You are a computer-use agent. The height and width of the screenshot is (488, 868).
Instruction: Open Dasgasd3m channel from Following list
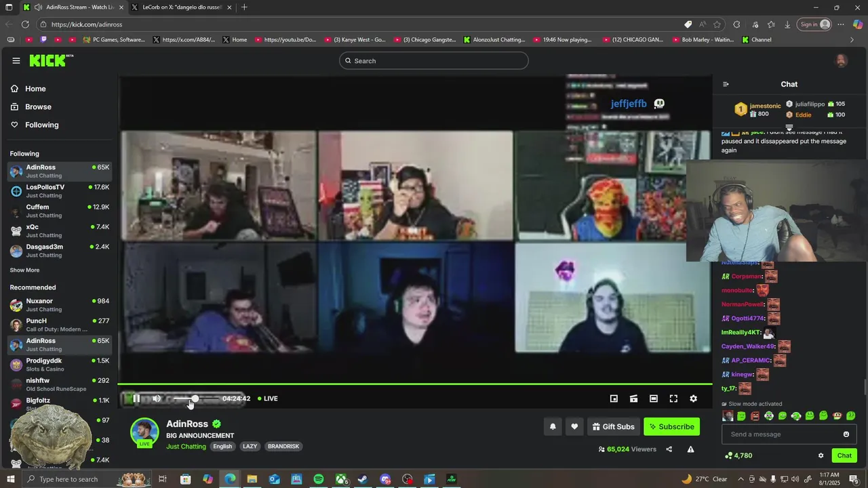(60, 251)
